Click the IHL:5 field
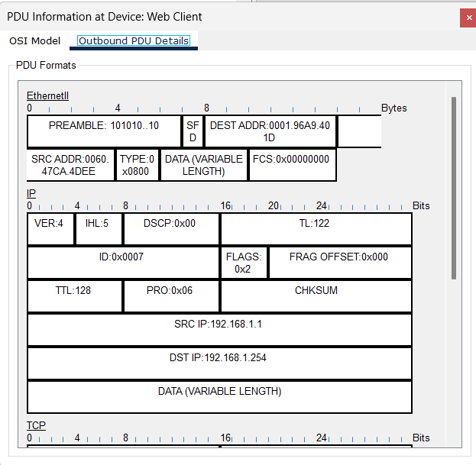This screenshot has height=465, width=476. coord(99,229)
